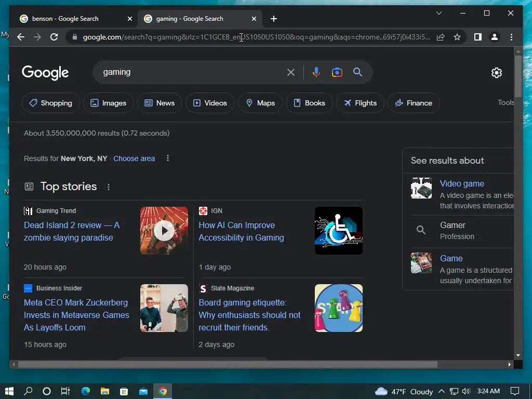
Task: Open a new browser tab
Action: coord(274,19)
